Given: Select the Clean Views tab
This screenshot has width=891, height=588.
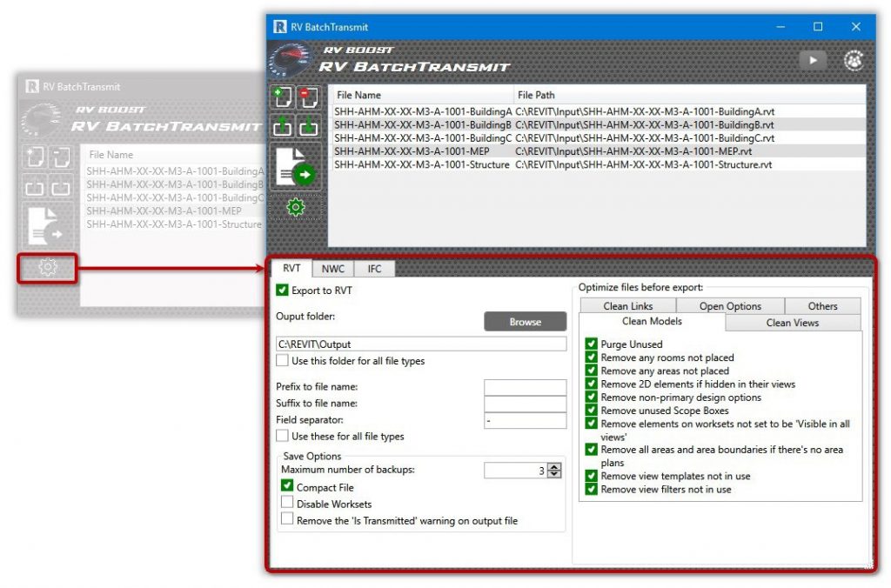Looking at the screenshot, I should point(793,322).
